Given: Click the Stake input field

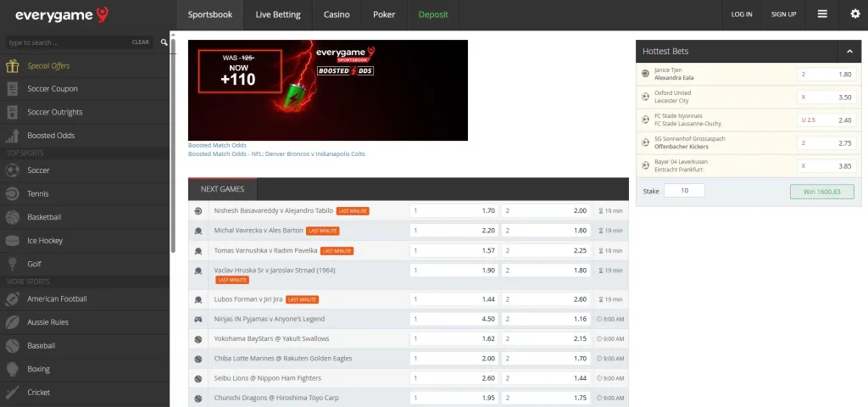Looking at the screenshot, I should click(684, 191).
